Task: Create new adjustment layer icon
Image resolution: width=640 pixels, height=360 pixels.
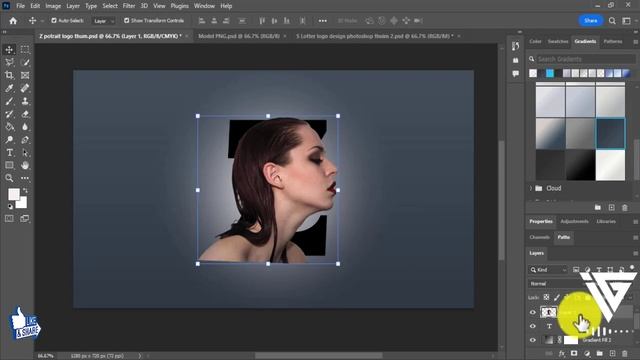Action: 587,353
